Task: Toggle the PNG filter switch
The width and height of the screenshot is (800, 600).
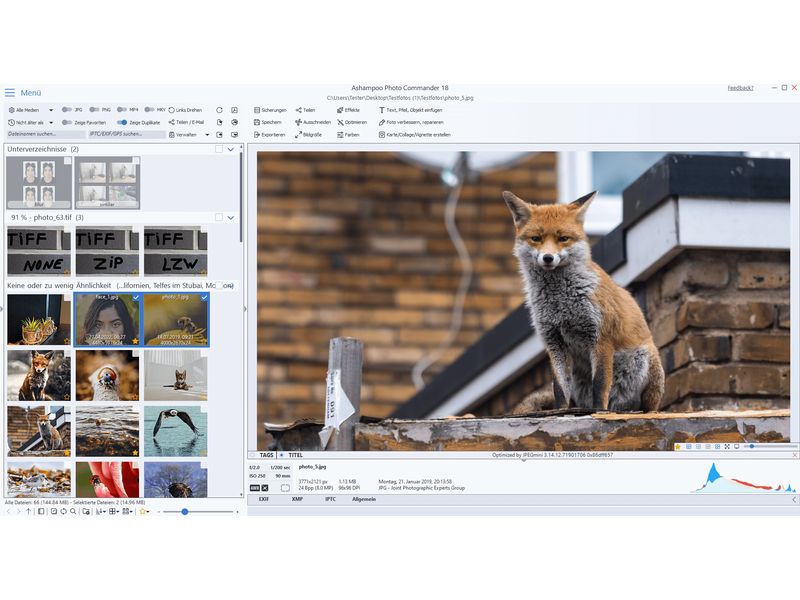Action: [94, 110]
